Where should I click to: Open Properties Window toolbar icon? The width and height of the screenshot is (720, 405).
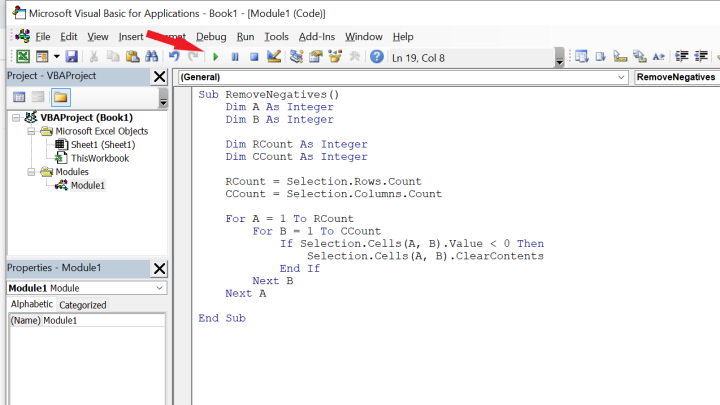[x=316, y=56]
